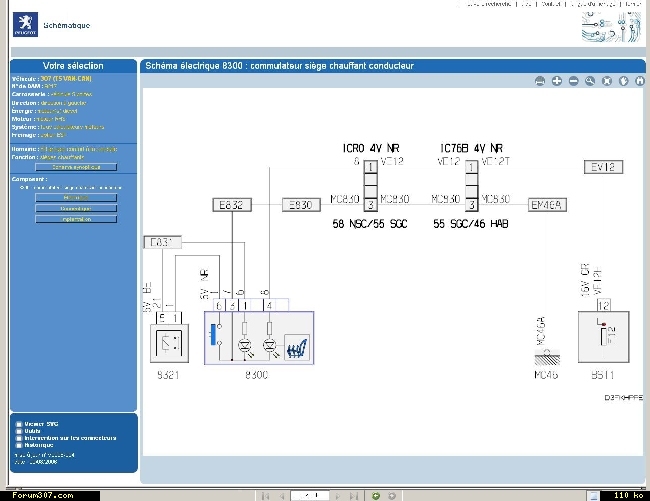The image size is (650, 501).
Task: Click the 58 NSC/55 SGC label
Action: [x=370, y=224]
